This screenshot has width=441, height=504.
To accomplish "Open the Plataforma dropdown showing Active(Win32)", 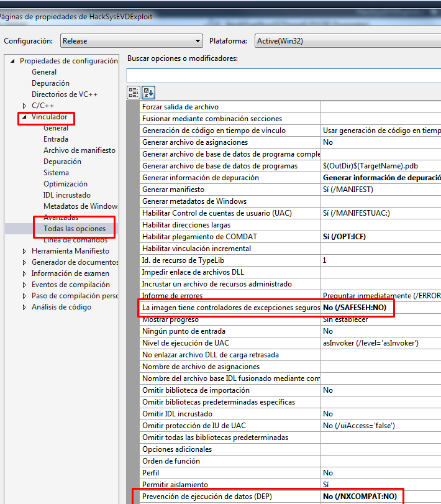I will click(x=348, y=41).
